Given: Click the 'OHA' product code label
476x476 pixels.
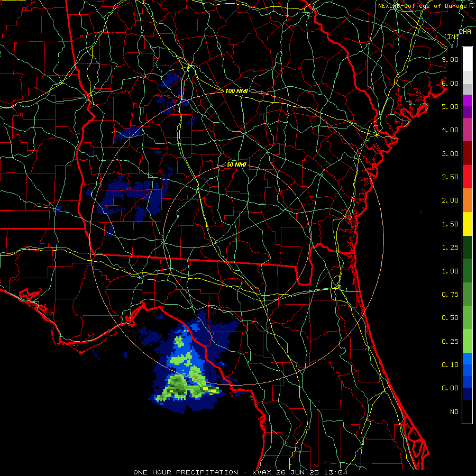Looking at the screenshot, I should coord(465,32).
